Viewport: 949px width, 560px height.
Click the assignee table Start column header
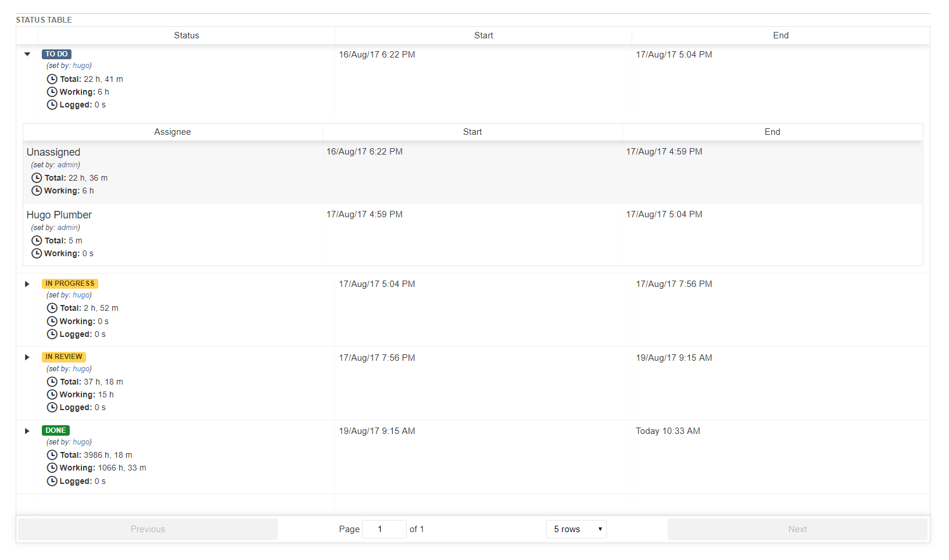[x=472, y=132]
